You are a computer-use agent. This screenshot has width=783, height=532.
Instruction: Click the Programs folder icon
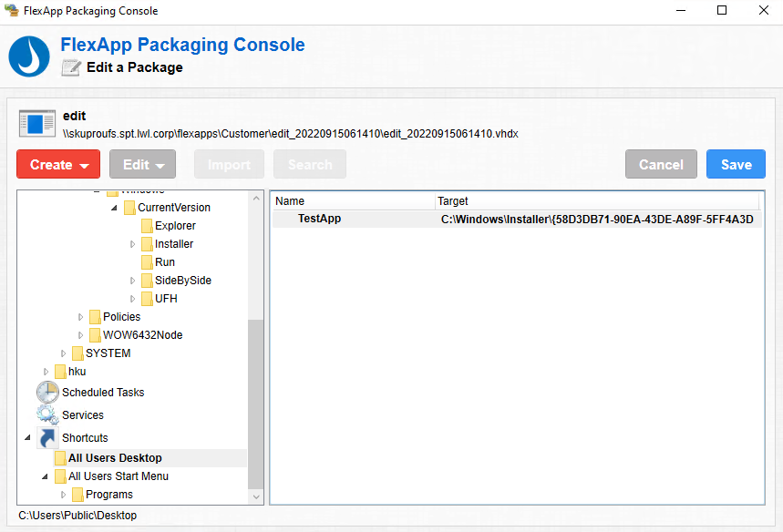point(77,495)
